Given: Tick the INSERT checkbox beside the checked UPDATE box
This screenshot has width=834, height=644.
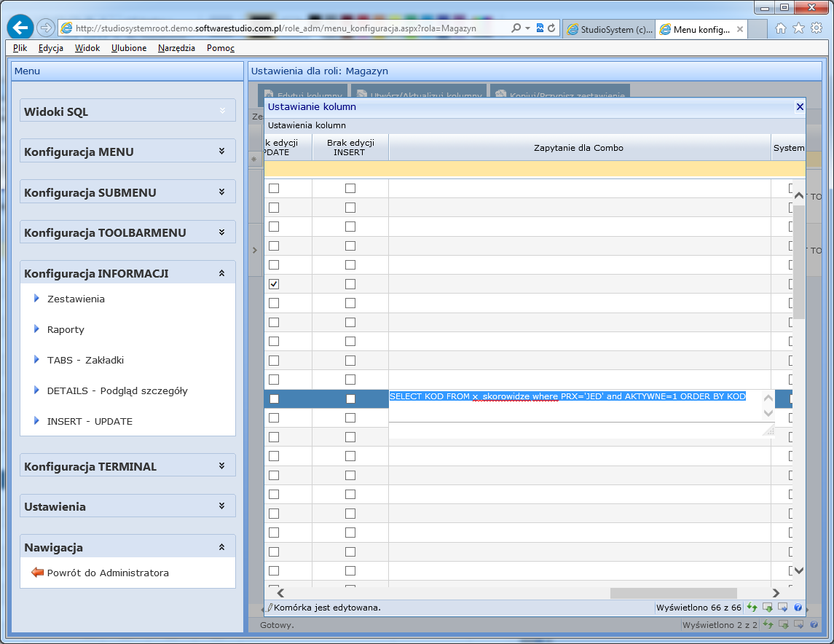Looking at the screenshot, I should 350,284.
